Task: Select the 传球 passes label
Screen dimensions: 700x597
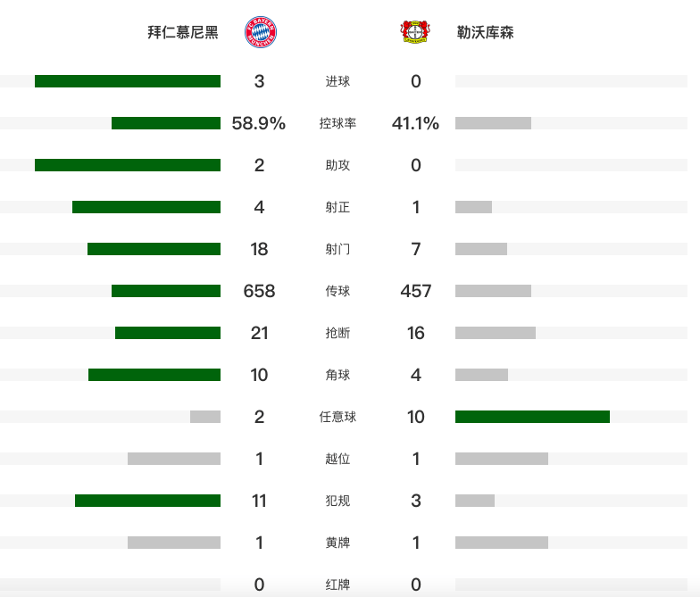Action: pyautogui.click(x=337, y=291)
